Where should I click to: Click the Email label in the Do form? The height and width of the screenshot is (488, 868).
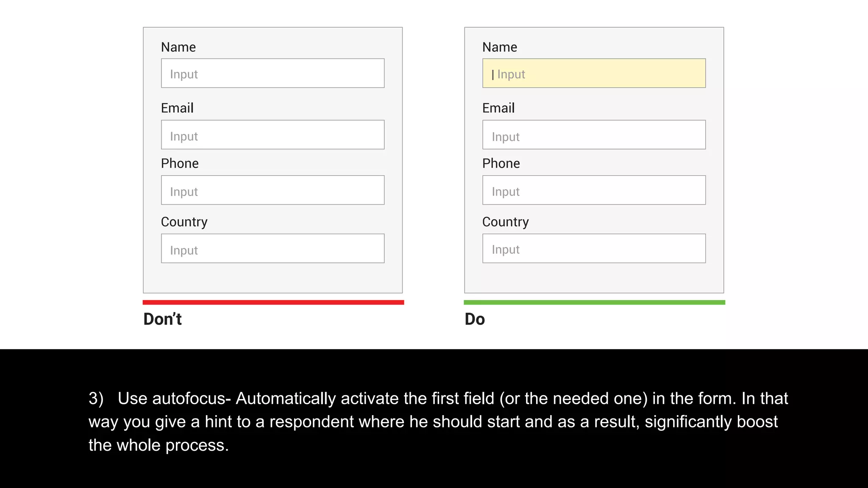click(498, 108)
